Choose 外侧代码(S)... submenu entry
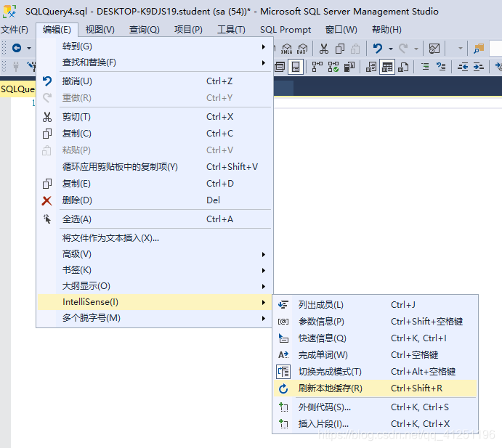This screenshot has height=448, width=502. 375,407
